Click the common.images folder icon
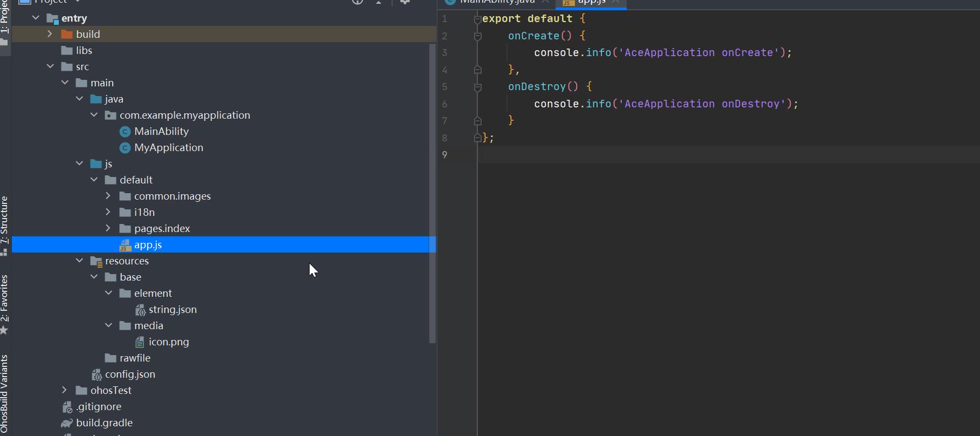Viewport: 980px width, 436px height. point(125,196)
